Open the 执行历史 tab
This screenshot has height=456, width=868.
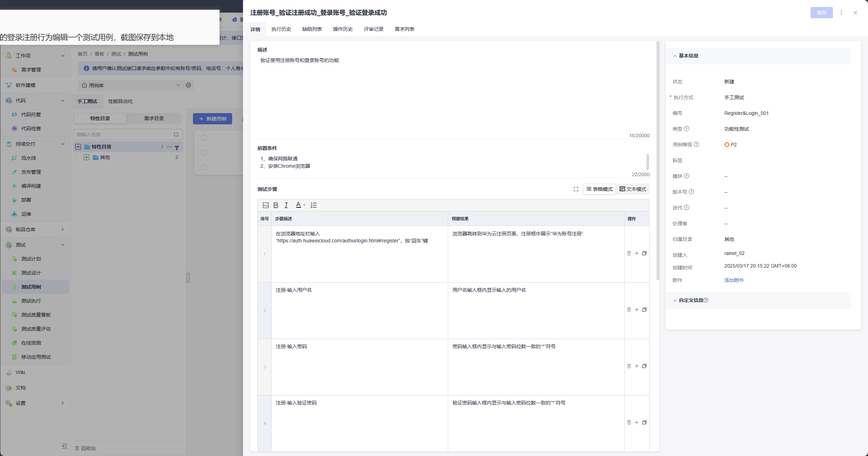tap(281, 29)
